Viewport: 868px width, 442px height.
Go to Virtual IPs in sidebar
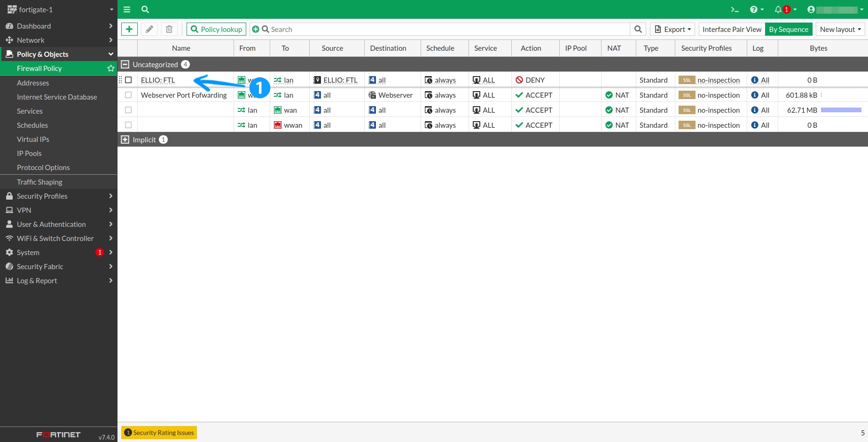click(33, 139)
